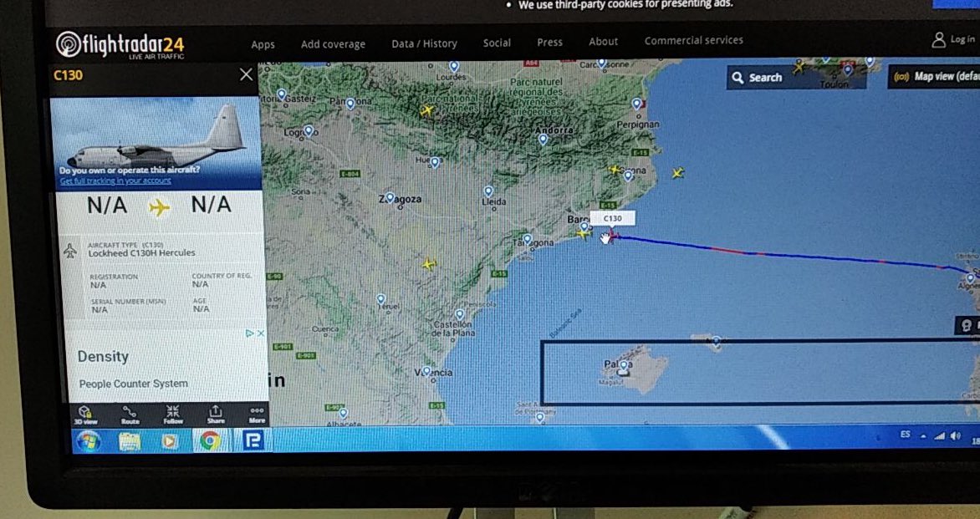Click the Palma airport pin
The width and height of the screenshot is (980, 519).
coord(623,365)
